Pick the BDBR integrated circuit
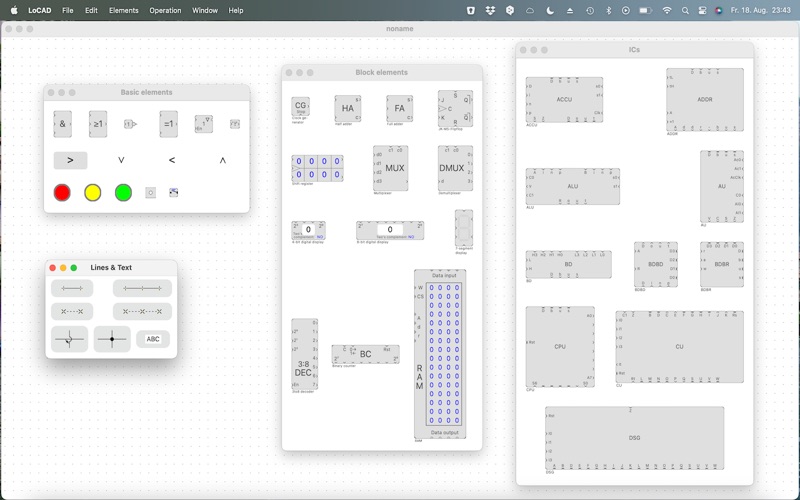 (721, 264)
